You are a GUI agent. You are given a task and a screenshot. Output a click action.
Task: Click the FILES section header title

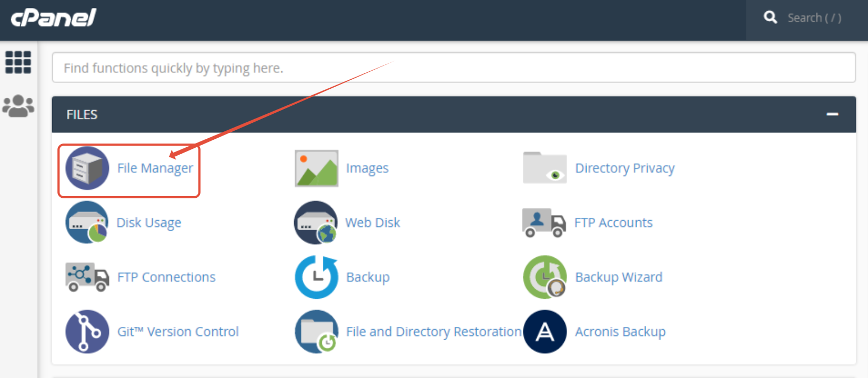pos(82,114)
